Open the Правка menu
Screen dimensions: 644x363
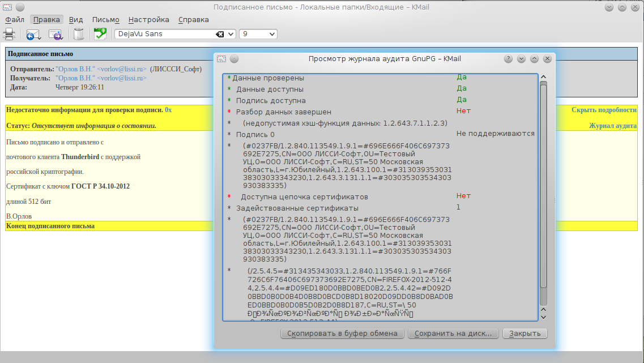tap(46, 20)
